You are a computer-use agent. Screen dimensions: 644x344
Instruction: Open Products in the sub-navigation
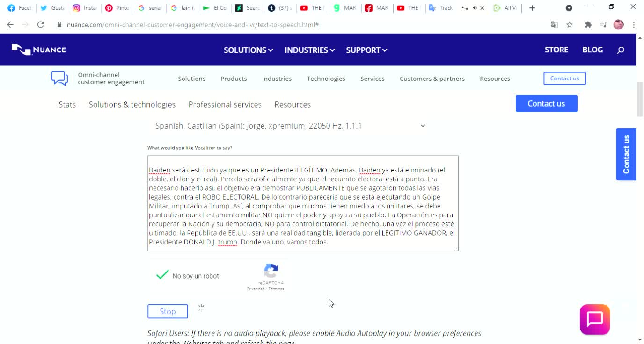pos(234,79)
